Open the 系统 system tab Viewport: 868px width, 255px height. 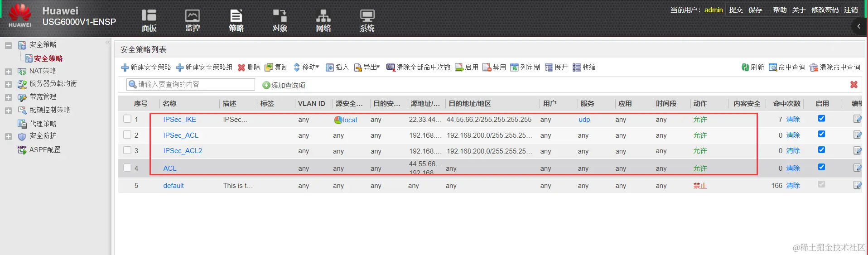367,20
